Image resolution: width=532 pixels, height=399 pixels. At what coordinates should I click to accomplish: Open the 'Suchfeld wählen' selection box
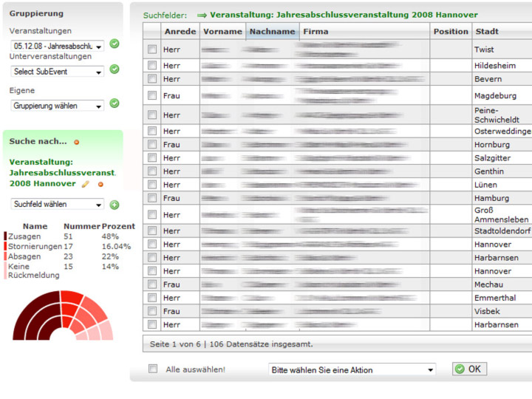coord(57,205)
